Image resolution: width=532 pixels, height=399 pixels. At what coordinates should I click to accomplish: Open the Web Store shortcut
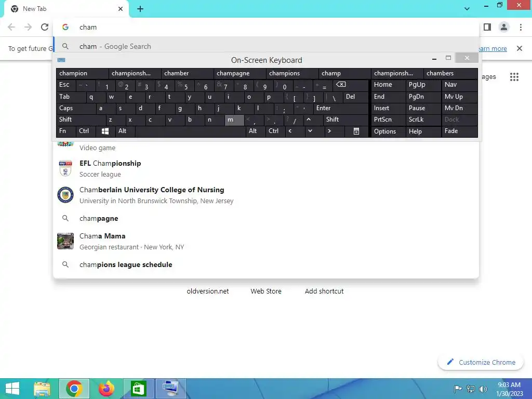point(266,291)
